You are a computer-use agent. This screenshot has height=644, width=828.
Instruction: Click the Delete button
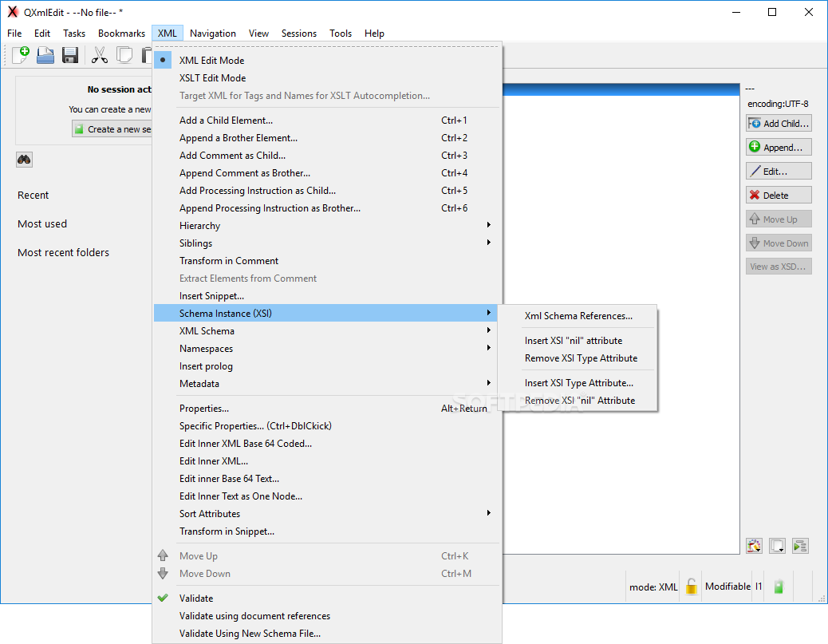coord(779,195)
